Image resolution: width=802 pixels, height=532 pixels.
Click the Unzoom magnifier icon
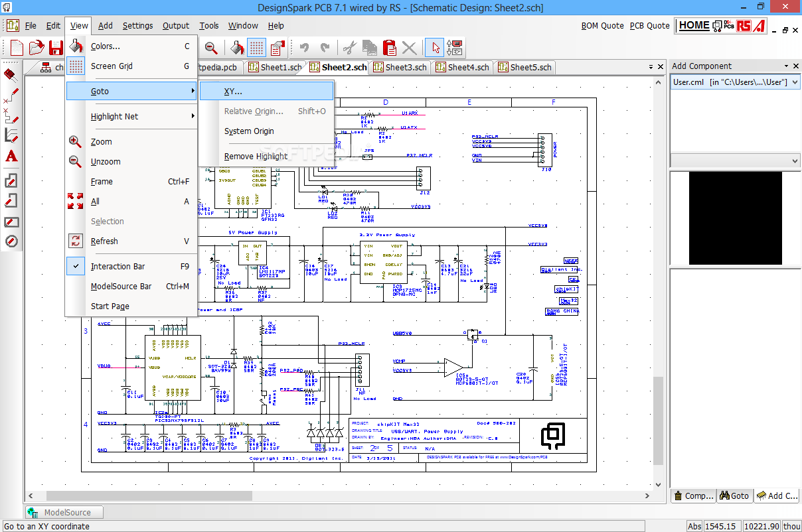(x=212, y=48)
